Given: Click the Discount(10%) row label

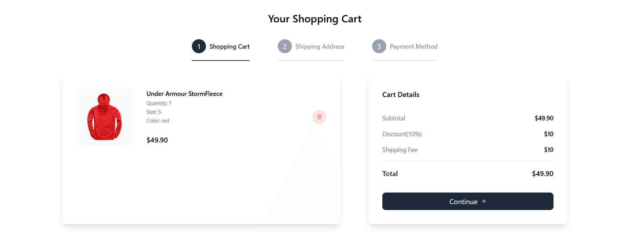Looking at the screenshot, I should pos(402,134).
